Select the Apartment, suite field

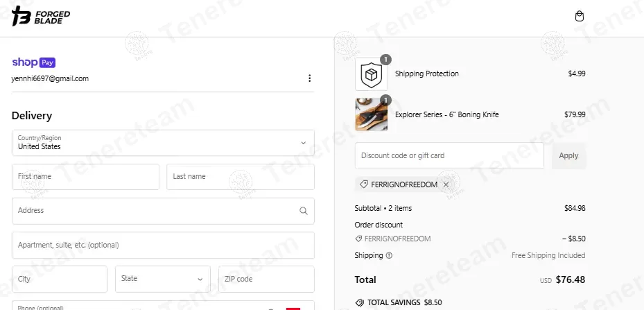pyautogui.click(x=163, y=245)
